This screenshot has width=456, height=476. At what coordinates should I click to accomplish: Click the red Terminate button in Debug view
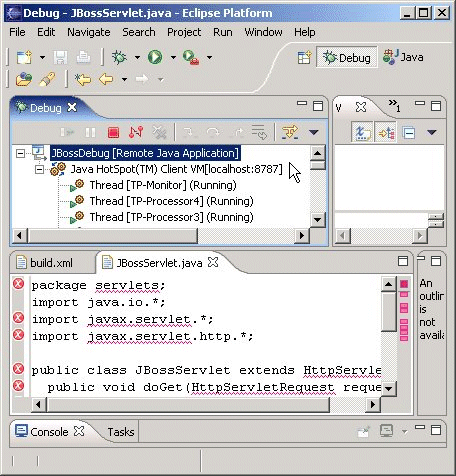coord(113,132)
